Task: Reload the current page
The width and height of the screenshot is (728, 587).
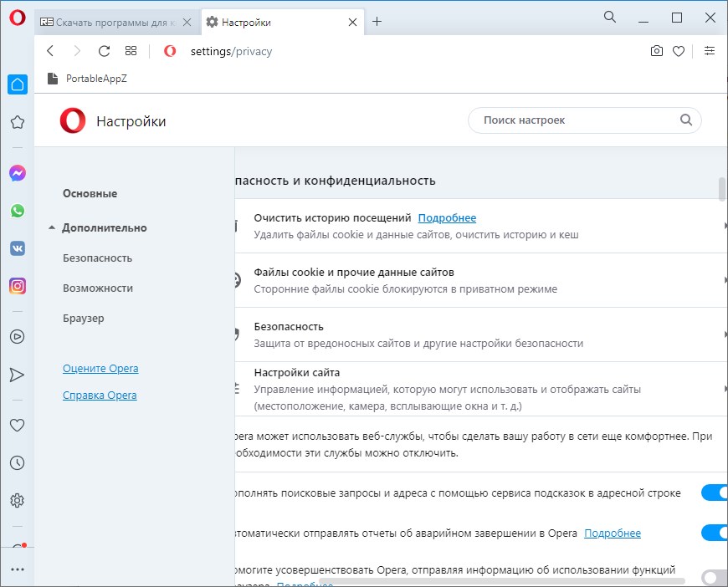Action: point(104,50)
